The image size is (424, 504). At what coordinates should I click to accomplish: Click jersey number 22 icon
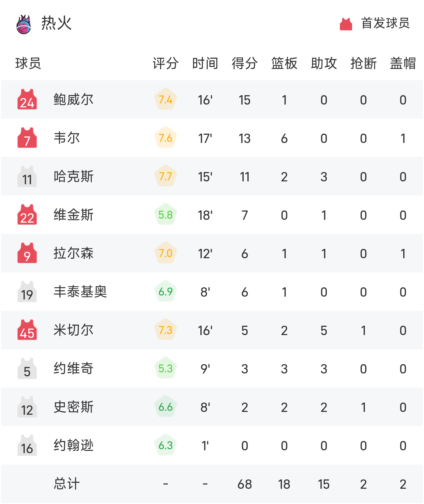point(27,215)
